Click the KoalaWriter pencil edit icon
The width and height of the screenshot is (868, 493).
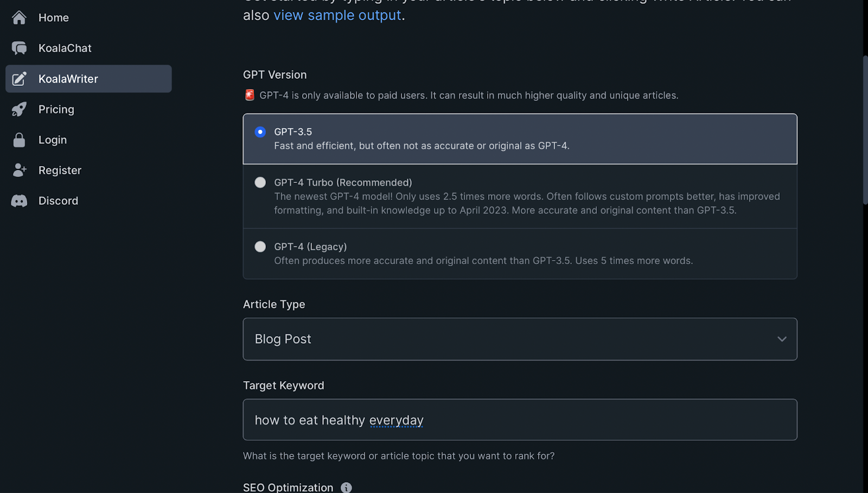[19, 79]
